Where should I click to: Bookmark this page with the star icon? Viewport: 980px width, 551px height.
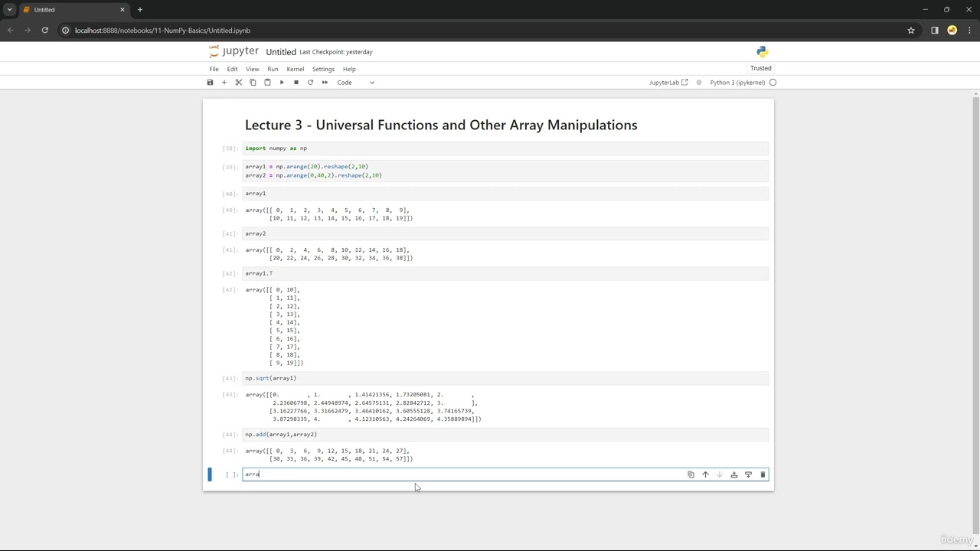[x=911, y=31]
